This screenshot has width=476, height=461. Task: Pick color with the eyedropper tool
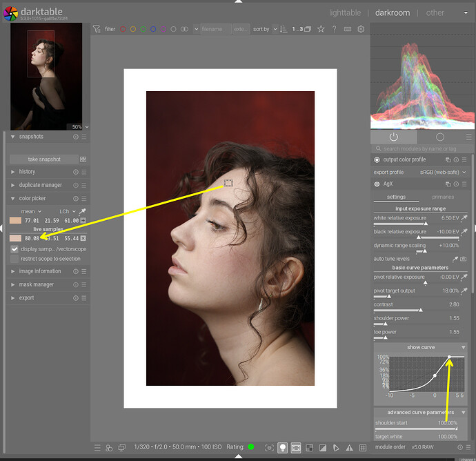click(x=83, y=211)
